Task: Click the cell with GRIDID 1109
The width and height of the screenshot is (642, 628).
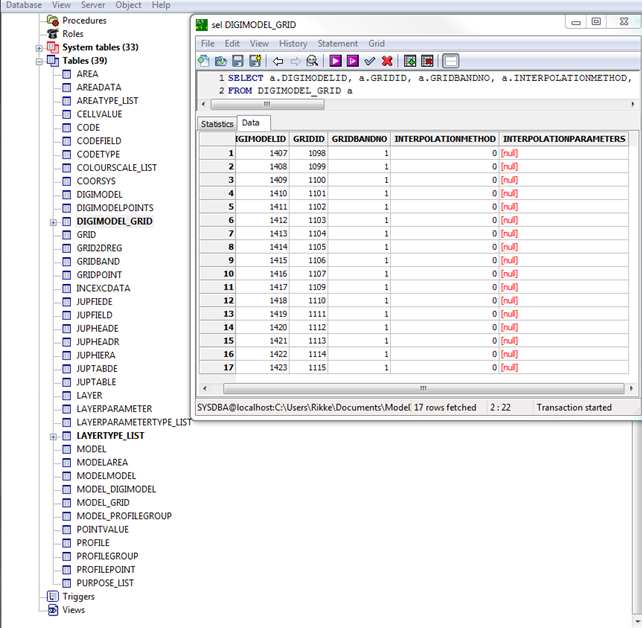Action: tap(309, 287)
